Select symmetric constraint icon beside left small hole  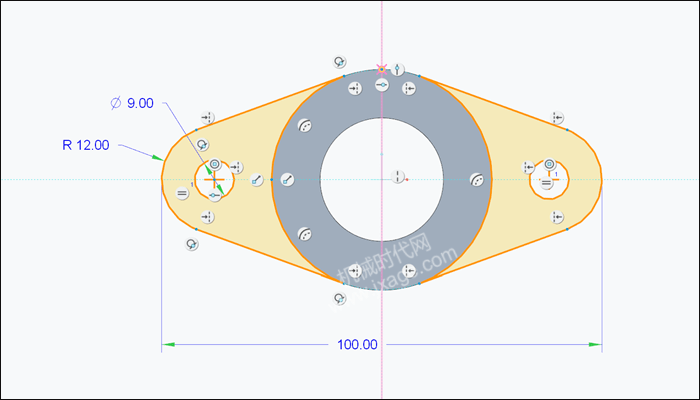point(236,167)
